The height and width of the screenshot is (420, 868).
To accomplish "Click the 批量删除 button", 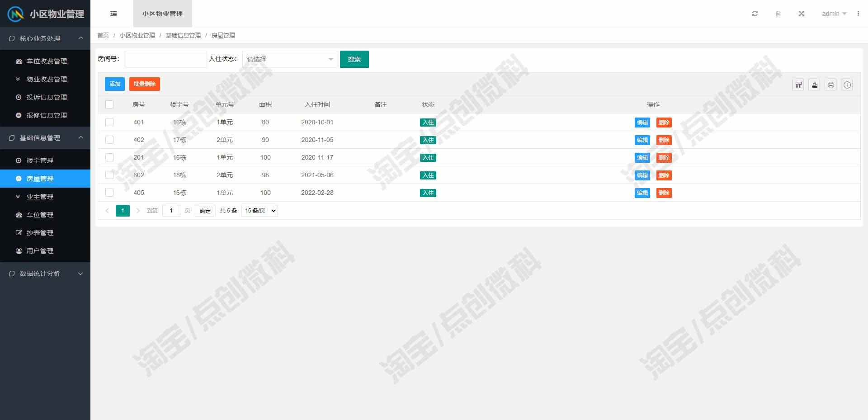I will pyautogui.click(x=145, y=84).
